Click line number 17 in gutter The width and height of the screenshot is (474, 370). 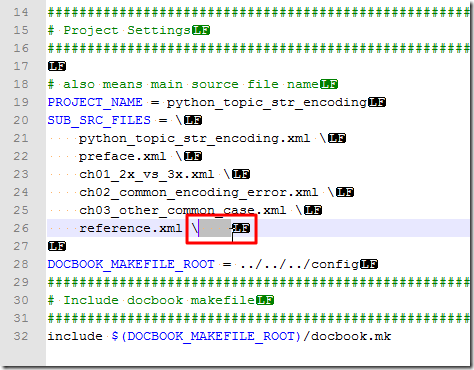pyautogui.click(x=21, y=66)
